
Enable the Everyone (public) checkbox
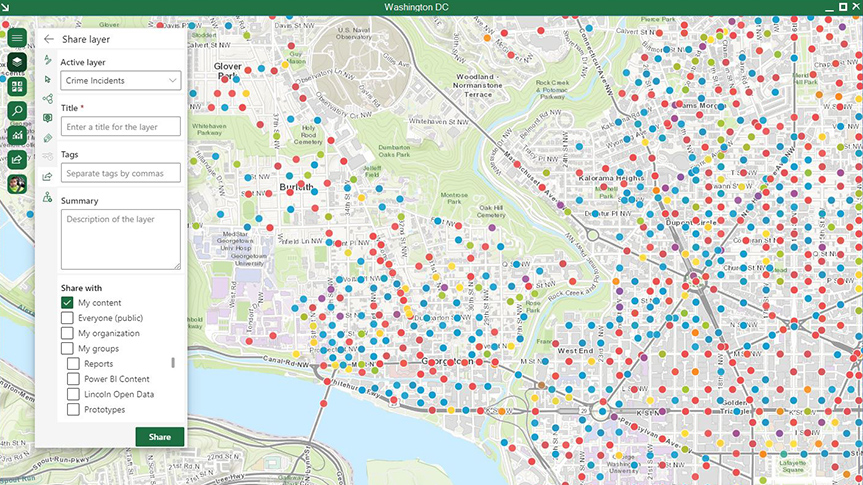click(x=67, y=318)
